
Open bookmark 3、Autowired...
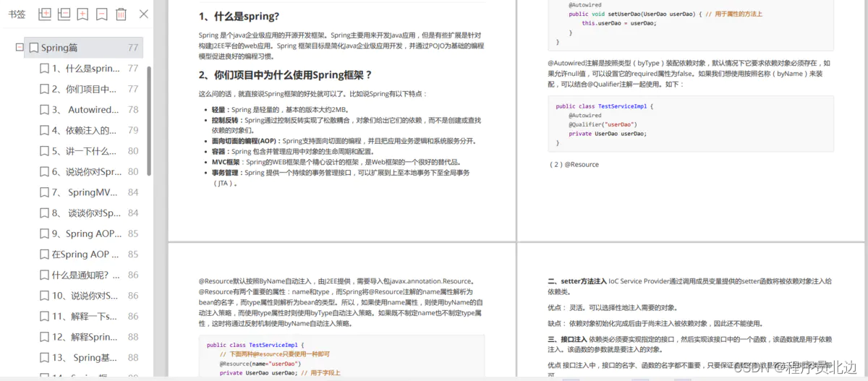tap(85, 110)
